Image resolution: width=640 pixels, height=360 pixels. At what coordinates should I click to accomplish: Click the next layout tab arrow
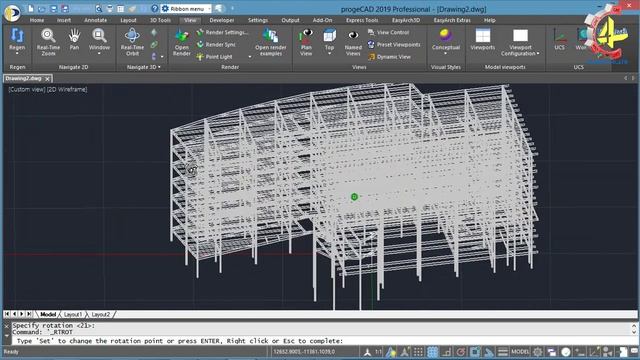22,314
